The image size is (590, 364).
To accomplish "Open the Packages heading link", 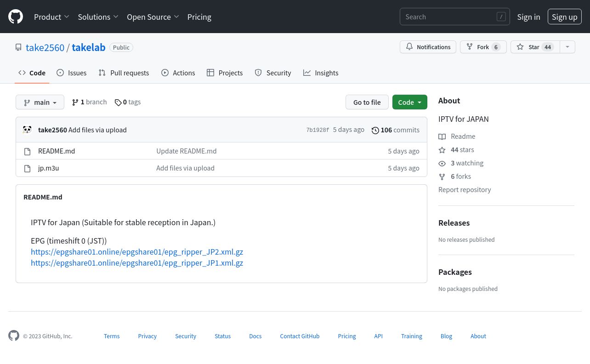I will (455, 272).
